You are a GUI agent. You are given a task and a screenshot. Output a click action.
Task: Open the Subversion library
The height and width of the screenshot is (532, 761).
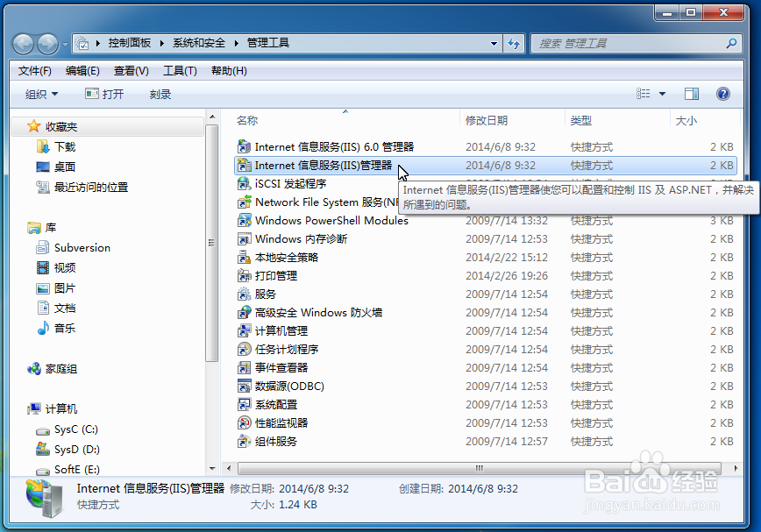[82, 248]
